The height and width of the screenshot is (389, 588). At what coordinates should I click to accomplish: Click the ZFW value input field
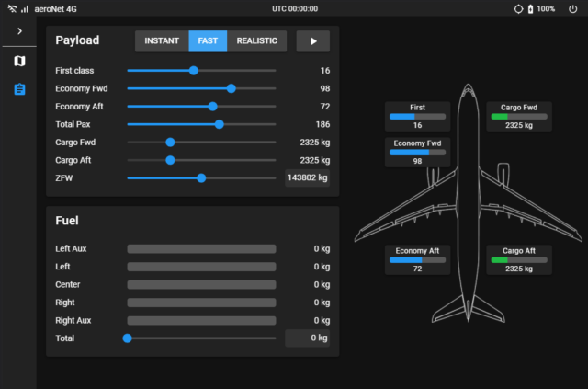tap(307, 178)
